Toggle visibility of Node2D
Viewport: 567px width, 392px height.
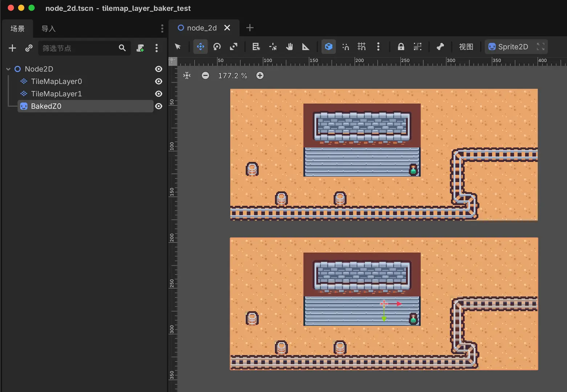[159, 69]
